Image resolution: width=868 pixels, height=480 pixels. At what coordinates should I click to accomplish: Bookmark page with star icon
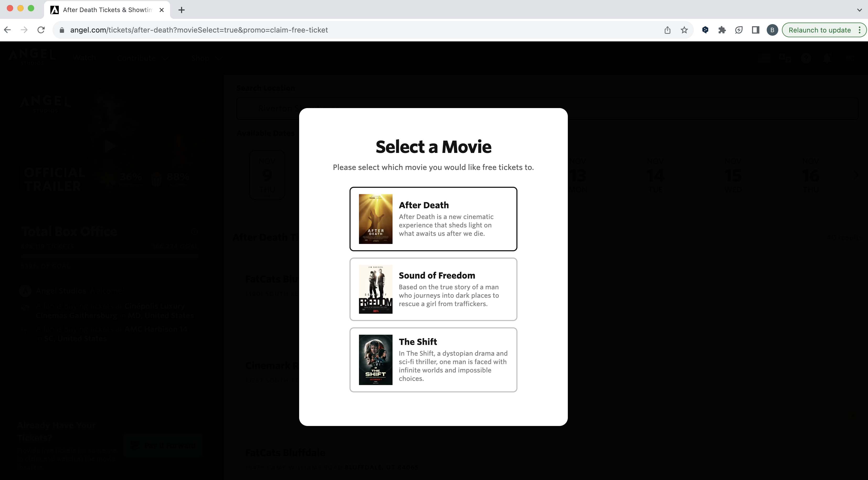pos(684,30)
